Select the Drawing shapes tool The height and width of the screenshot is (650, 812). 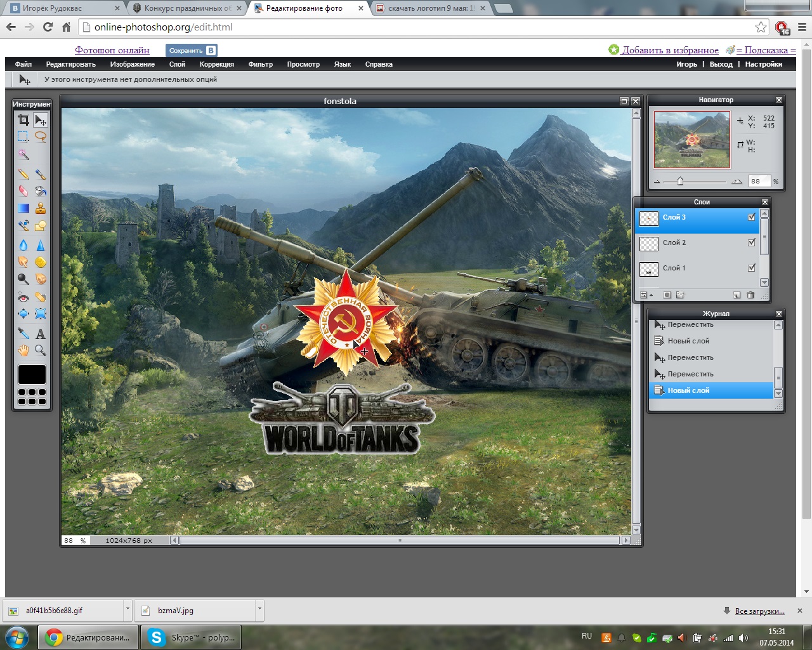[x=41, y=225]
